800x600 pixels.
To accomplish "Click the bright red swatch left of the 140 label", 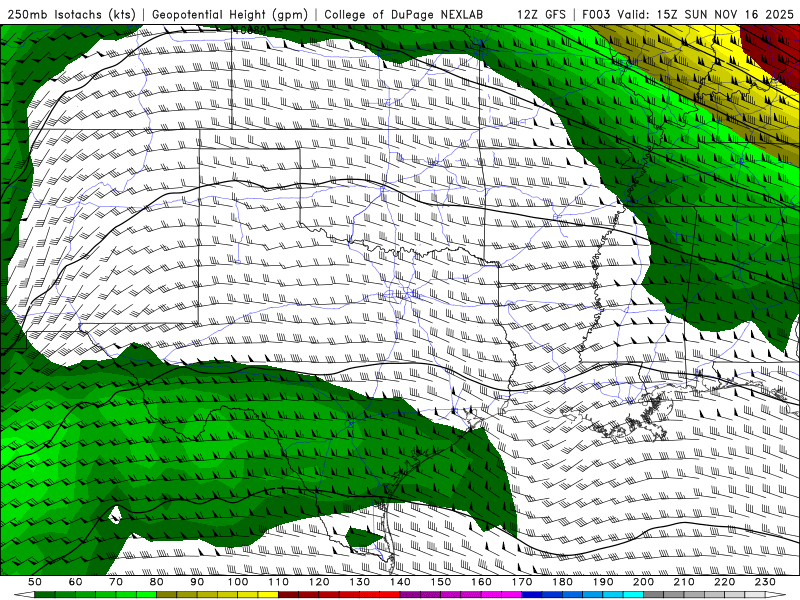I will (x=389, y=595).
